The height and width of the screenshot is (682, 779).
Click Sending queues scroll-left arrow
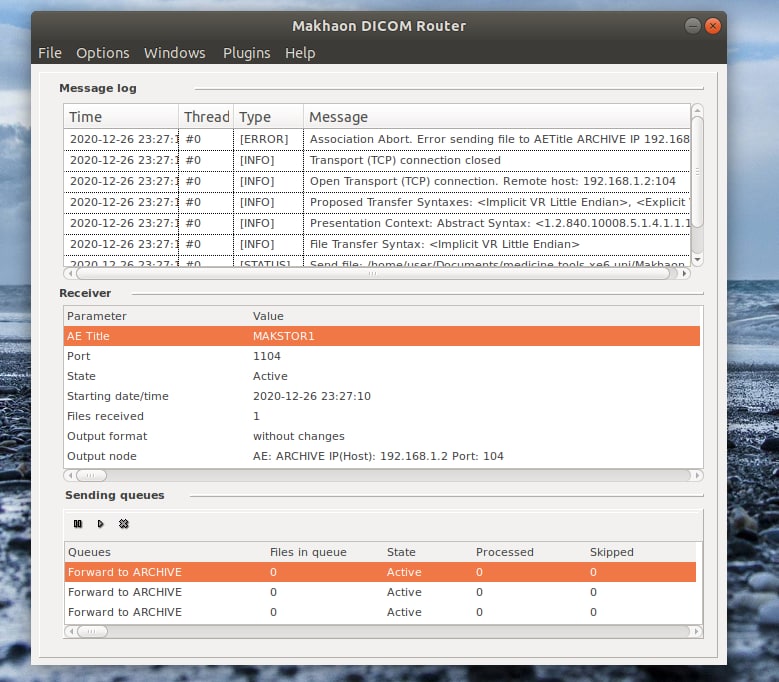click(x=71, y=631)
